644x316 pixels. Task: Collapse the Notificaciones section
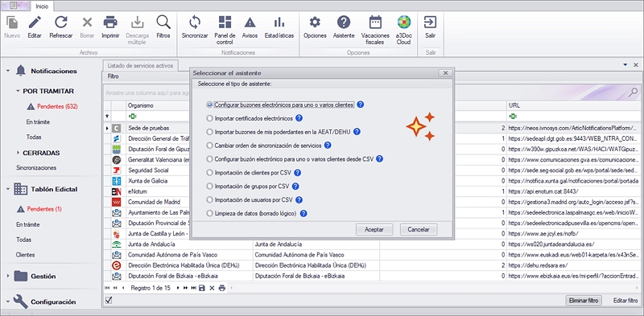[x=8, y=71]
